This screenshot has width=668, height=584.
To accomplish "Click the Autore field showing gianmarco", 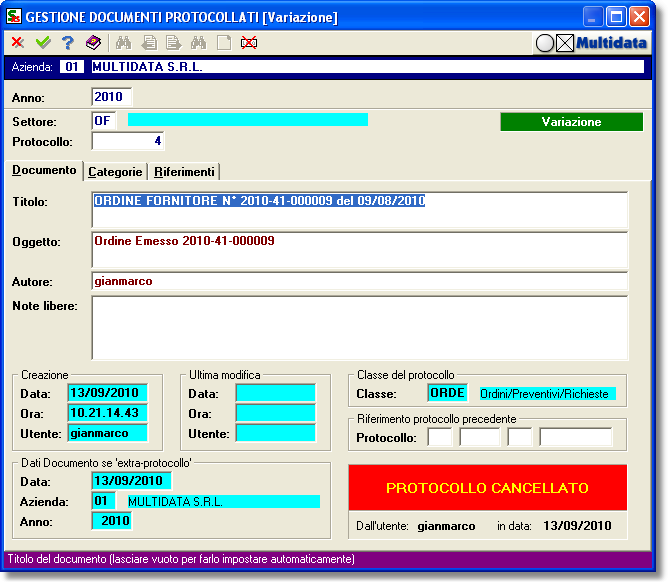I will pyautogui.click(x=360, y=281).
